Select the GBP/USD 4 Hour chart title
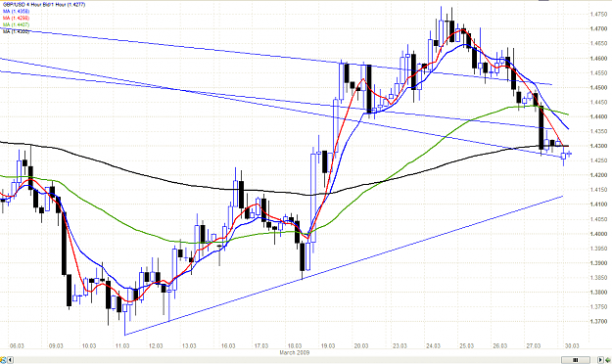The height and width of the screenshot is (364, 612). pos(44,5)
